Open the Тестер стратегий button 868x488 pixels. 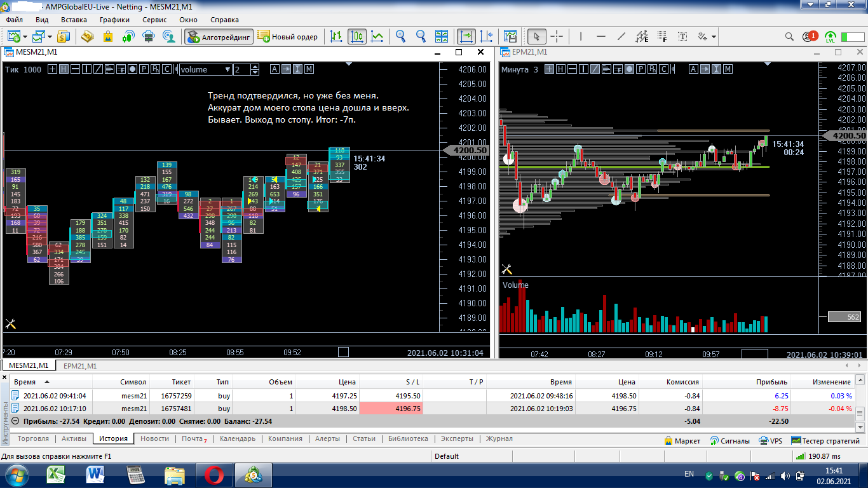[x=825, y=440]
